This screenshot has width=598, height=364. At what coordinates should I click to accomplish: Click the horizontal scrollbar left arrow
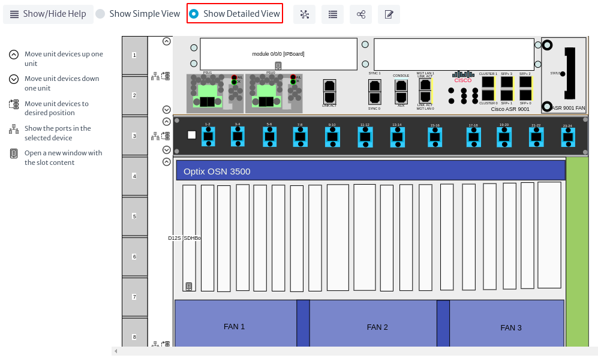(x=116, y=351)
